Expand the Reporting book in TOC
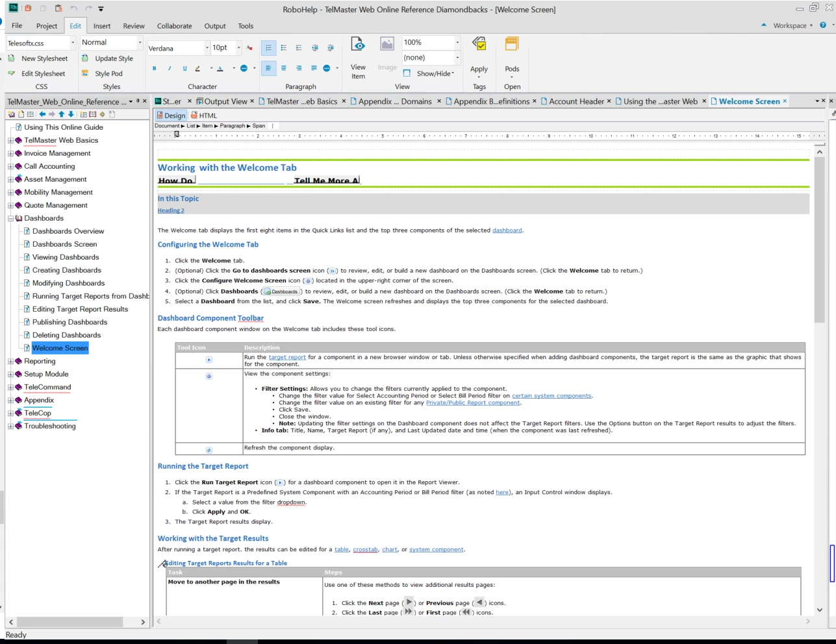The width and height of the screenshot is (836, 644). [10, 361]
